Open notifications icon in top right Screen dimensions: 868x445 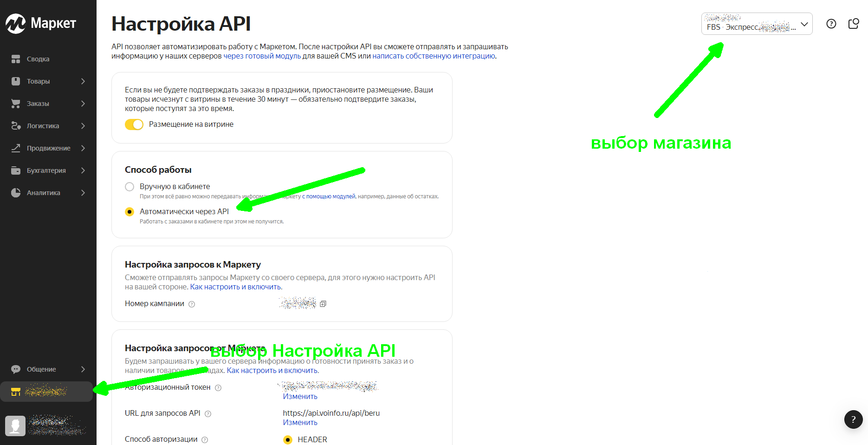click(853, 24)
